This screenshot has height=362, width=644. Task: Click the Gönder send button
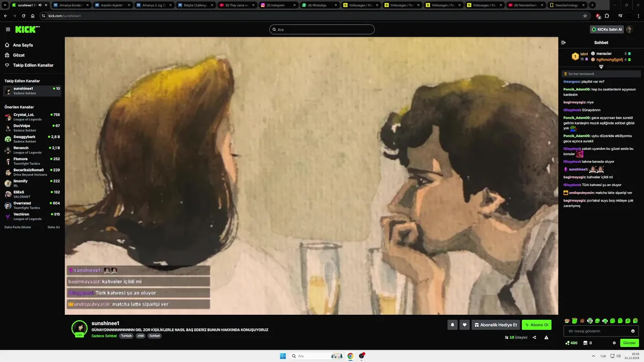click(x=629, y=343)
